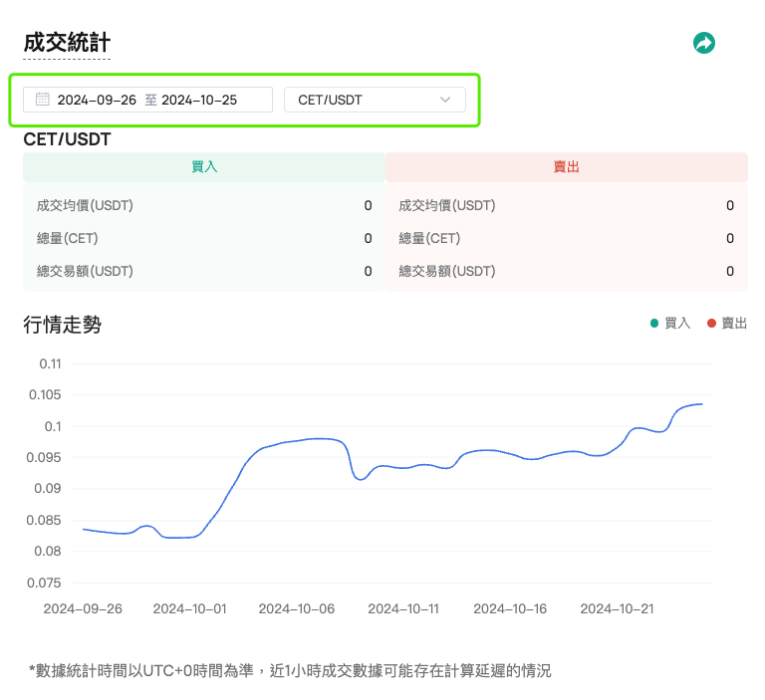
Task: Click buy-side 成交均價(USDT) row
Action: [204, 205]
